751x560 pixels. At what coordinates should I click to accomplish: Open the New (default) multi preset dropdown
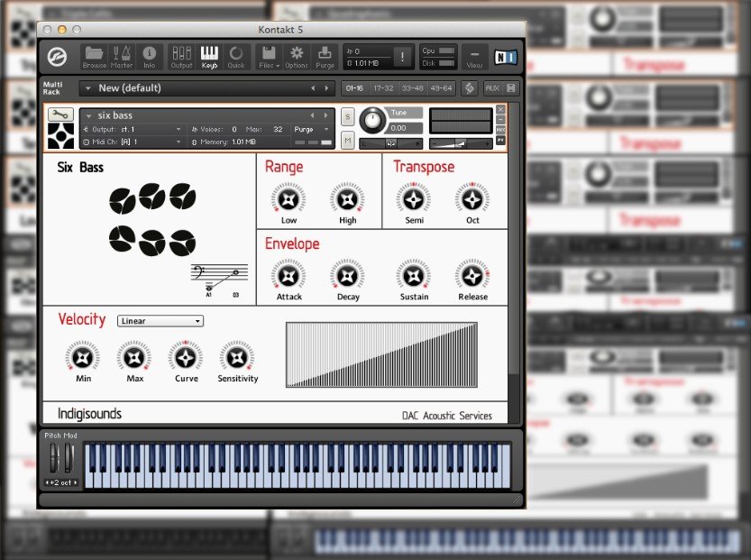(87, 88)
